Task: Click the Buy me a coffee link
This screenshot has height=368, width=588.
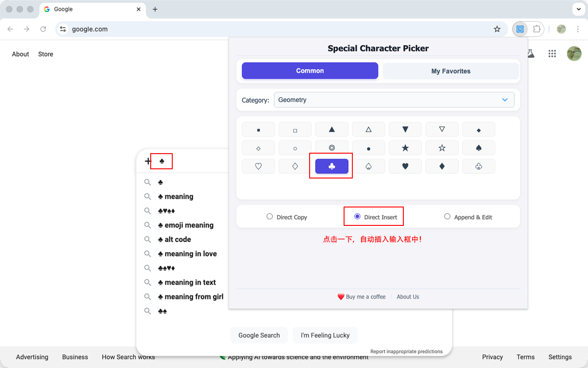Action: pos(362,297)
